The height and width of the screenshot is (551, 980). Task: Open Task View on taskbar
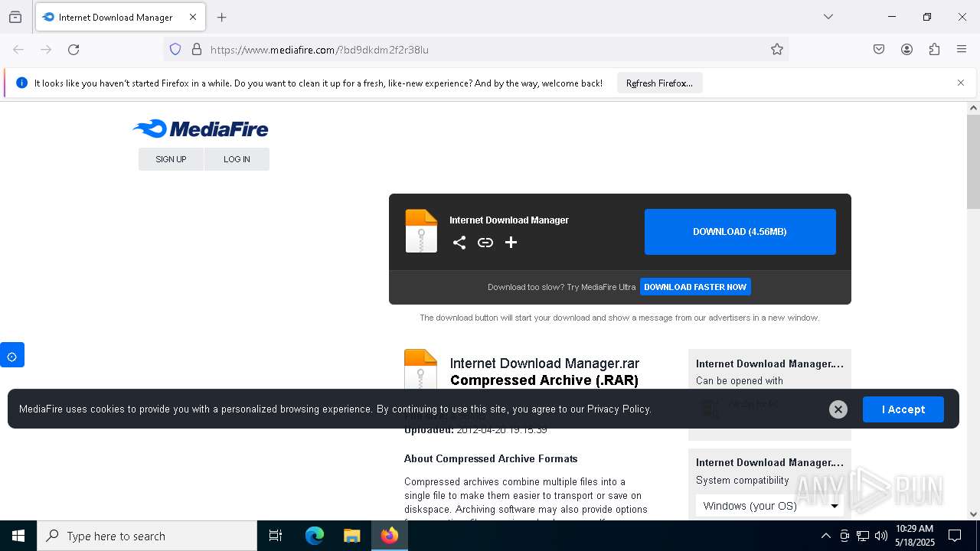276,536
